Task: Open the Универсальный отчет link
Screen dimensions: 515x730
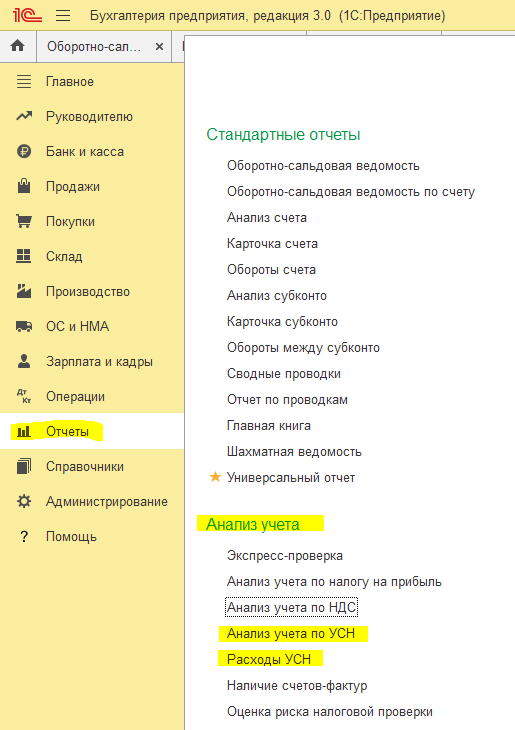Action: (291, 478)
